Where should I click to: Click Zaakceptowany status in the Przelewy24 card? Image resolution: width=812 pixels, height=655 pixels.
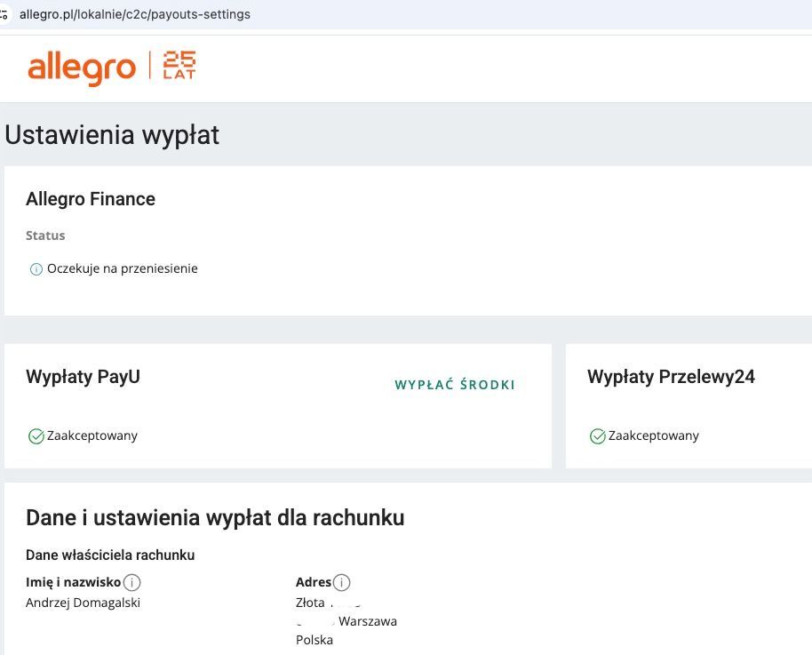point(654,435)
